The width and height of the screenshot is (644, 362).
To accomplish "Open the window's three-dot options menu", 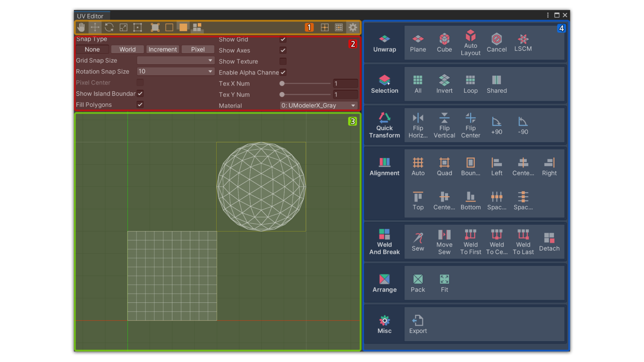I will pyautogui.click(x=548, y=15).
